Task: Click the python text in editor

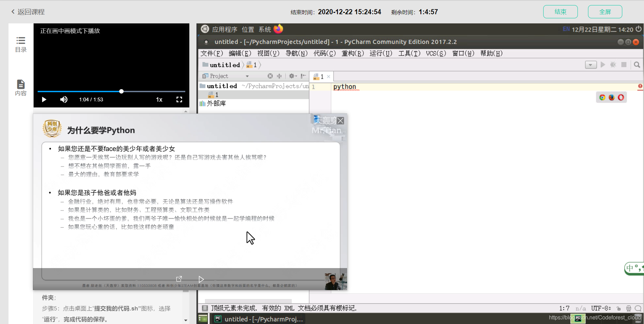Action: (x=344, y=87)
